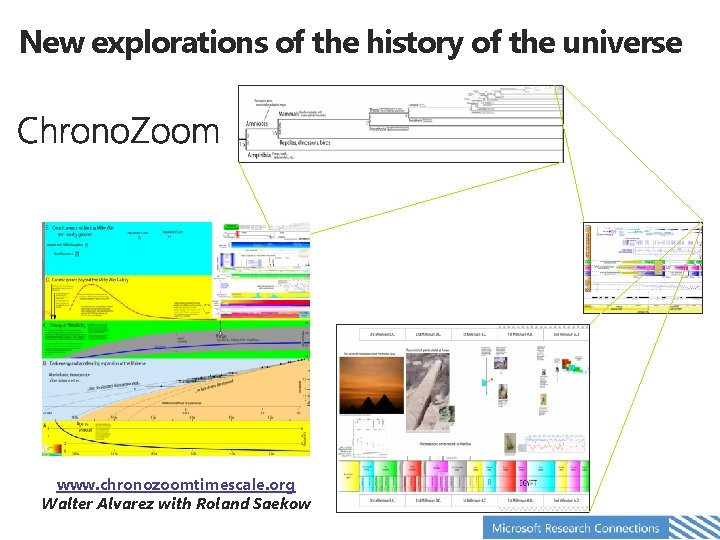Click the Reptiles, dinosaurs, birds branch label
Screen dimensions: 720x540
tap(305, 143)
